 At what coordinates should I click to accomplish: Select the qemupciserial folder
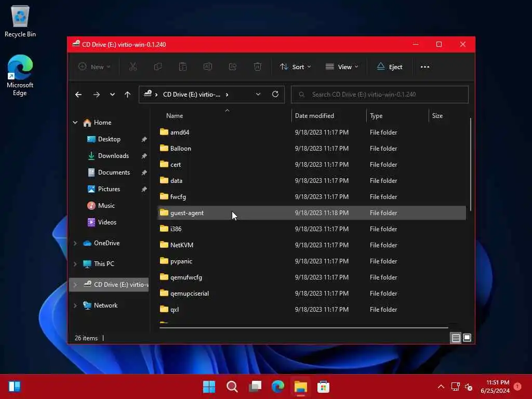[312, 294]
